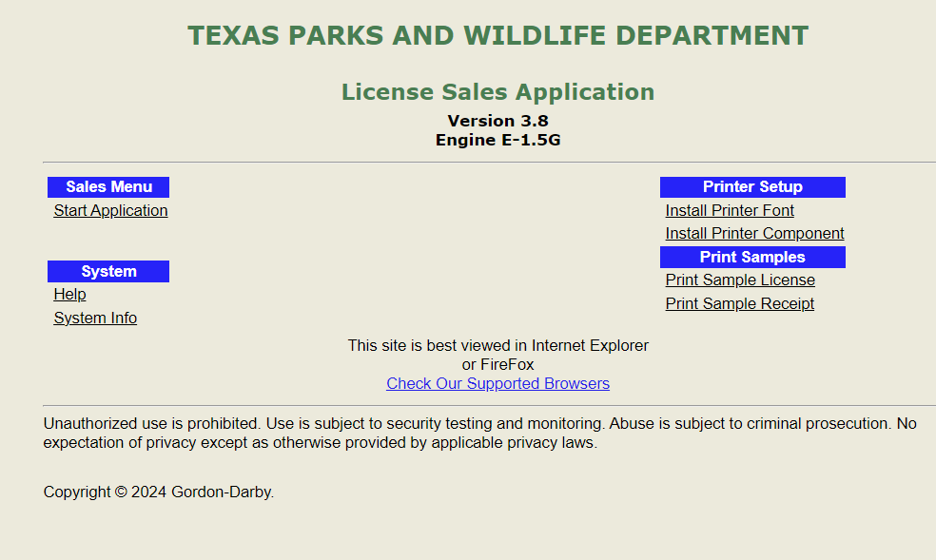Click the 'best viewed in Internet Explorer' text
936x560 pixels.
click(x=497, y=346)
